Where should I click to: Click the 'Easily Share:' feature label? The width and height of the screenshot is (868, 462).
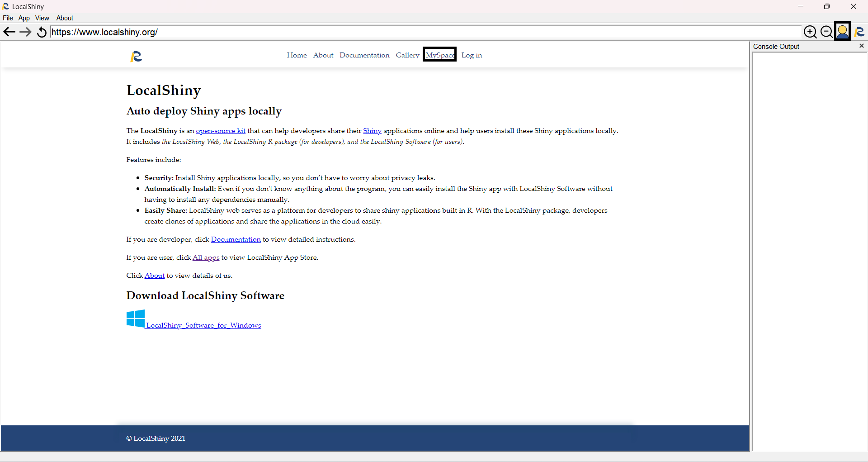(x=166, y=210)
